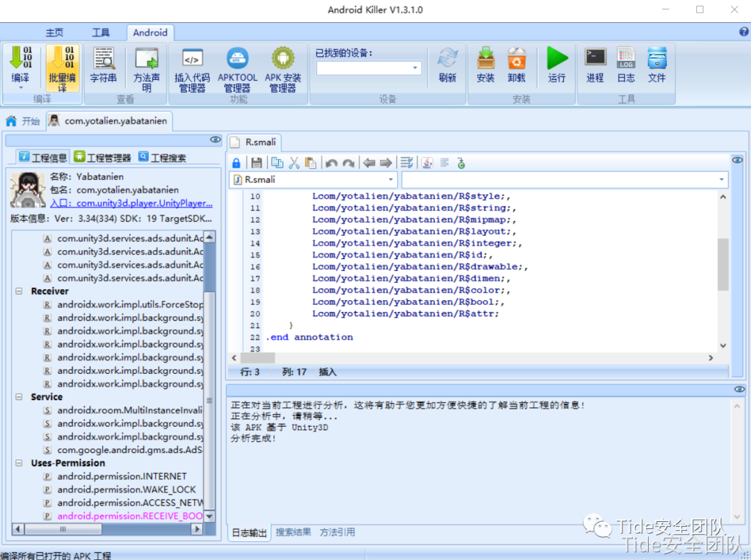Switch to the 开始 start tab
Image resolution: width=751 pixels, height=560 pixels.
click(23, 121)
